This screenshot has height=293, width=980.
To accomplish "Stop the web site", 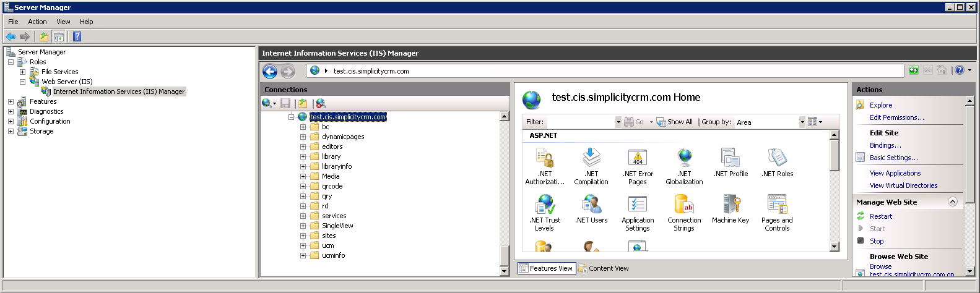I will point(877,241).
